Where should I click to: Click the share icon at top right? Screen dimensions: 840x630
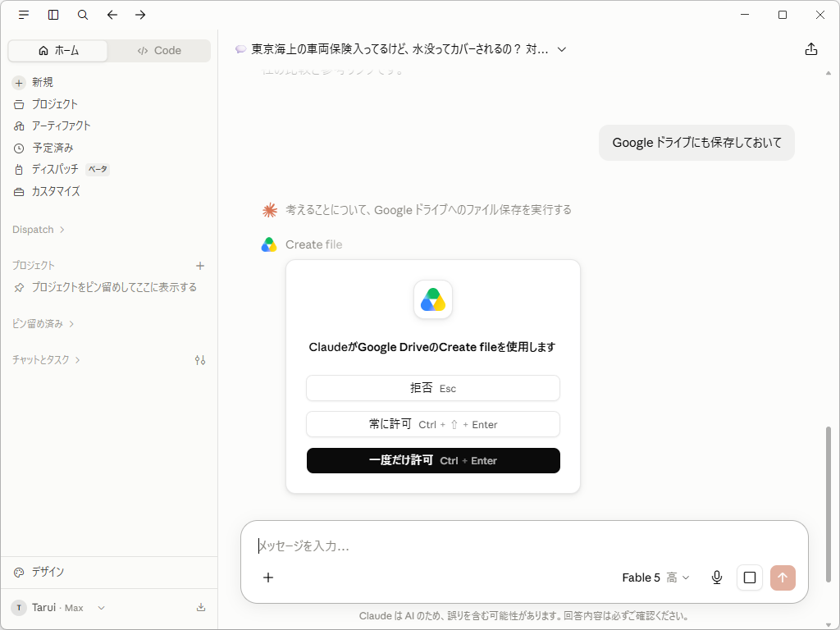811,49
